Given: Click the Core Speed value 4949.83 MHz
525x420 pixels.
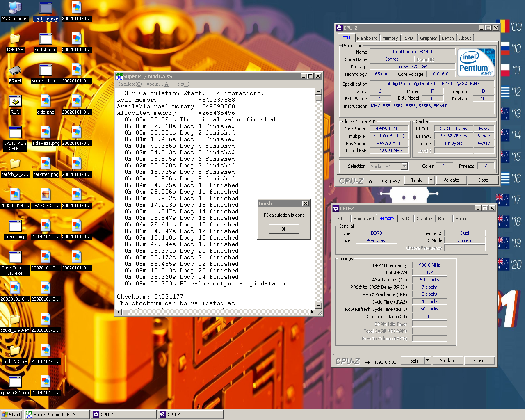Looking at the screenshot, I should coord(389,128).
